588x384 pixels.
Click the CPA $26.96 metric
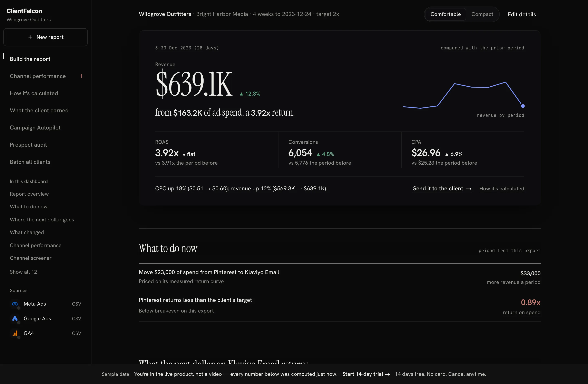point(426,153)
